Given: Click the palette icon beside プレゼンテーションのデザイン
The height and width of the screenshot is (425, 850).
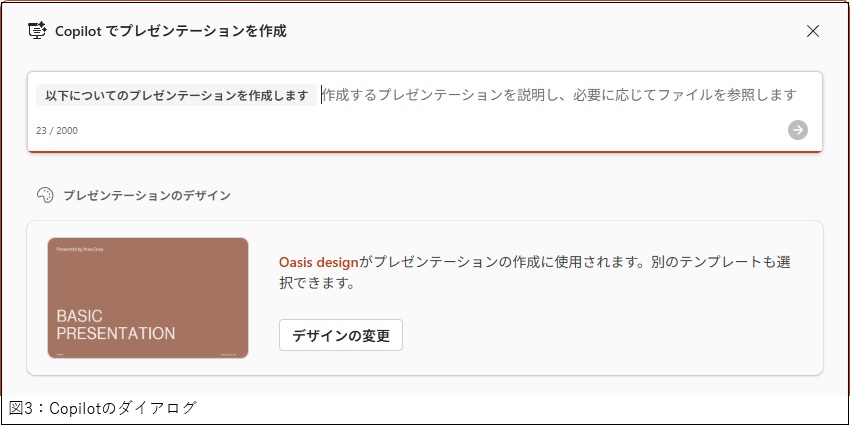Looking at the screenshot, I should coord(44,195).
